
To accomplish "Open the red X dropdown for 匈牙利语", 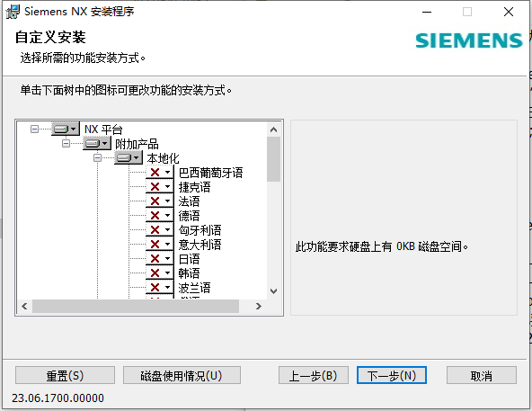I will point(160,230).
